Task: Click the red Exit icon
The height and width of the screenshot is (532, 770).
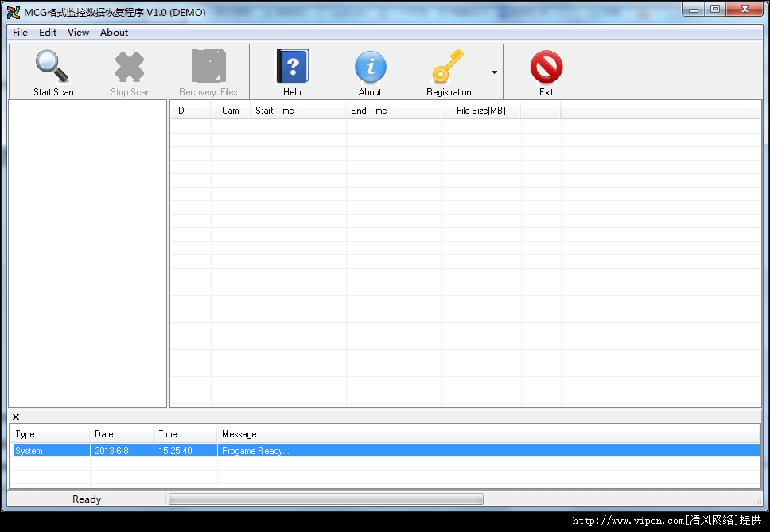Action: 546,67
